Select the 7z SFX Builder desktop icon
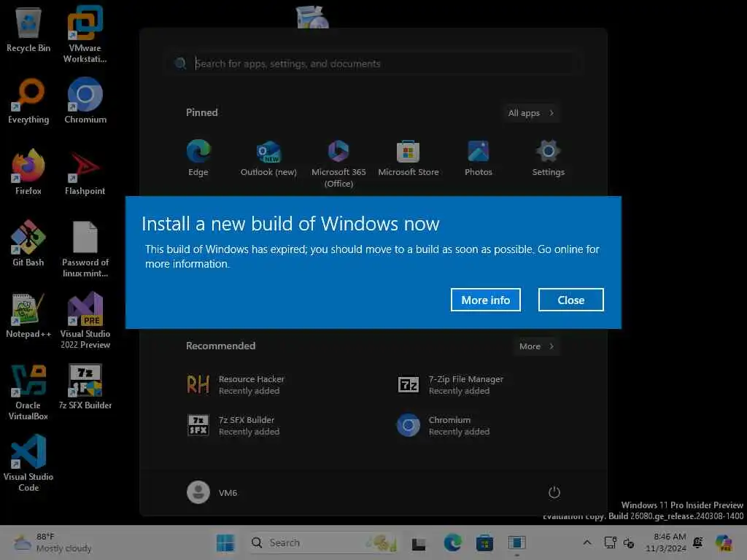The image size is (747, 560). tap(85, 386)
